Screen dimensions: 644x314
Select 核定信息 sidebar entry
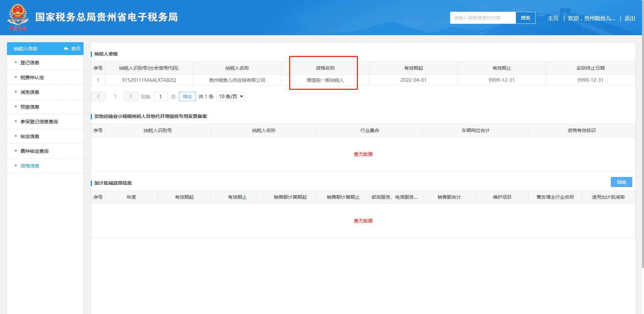30,136
